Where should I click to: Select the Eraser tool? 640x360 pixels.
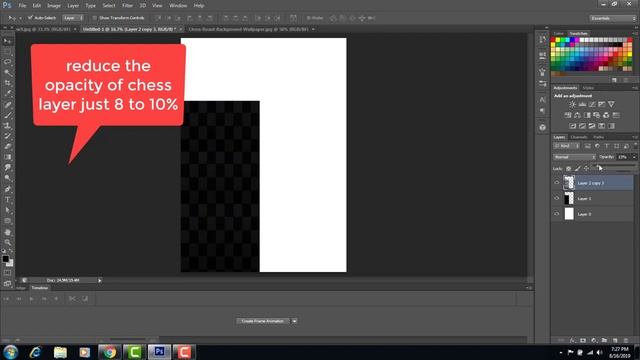(x=7, y=147)
